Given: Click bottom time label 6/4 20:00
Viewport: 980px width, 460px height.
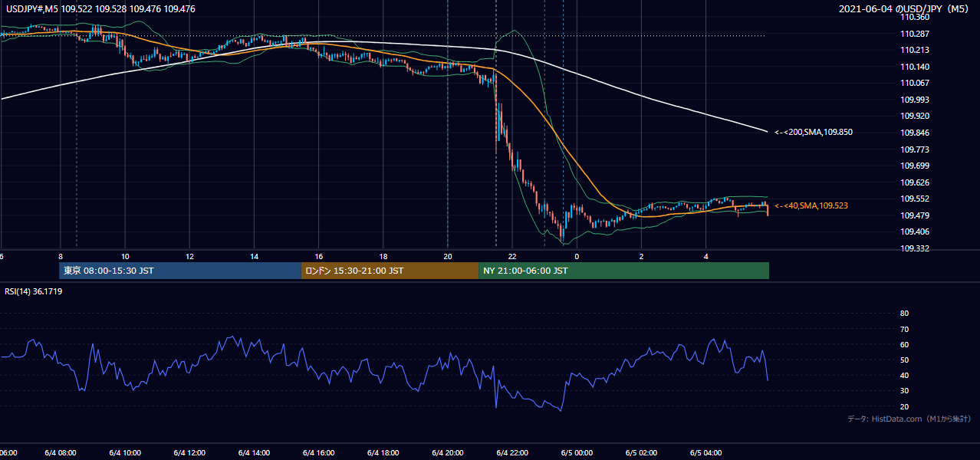Looking at the screenshot, I should (447, 452).
